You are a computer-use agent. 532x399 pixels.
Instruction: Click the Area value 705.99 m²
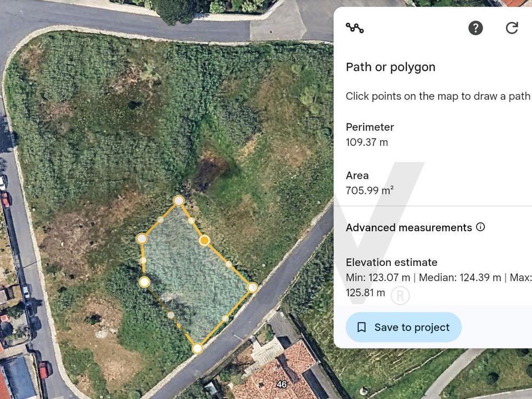[370, 190]
